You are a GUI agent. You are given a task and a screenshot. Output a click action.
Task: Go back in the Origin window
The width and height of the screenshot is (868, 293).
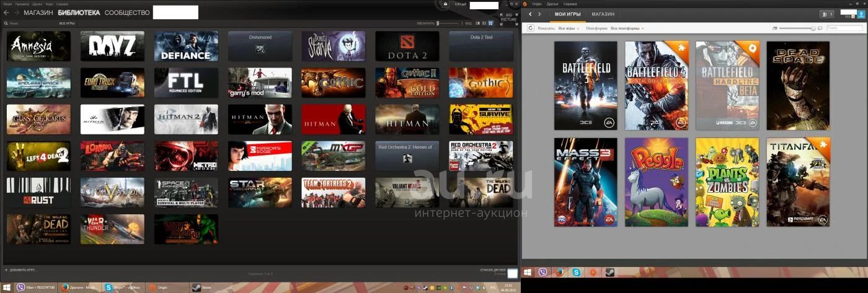530,14
